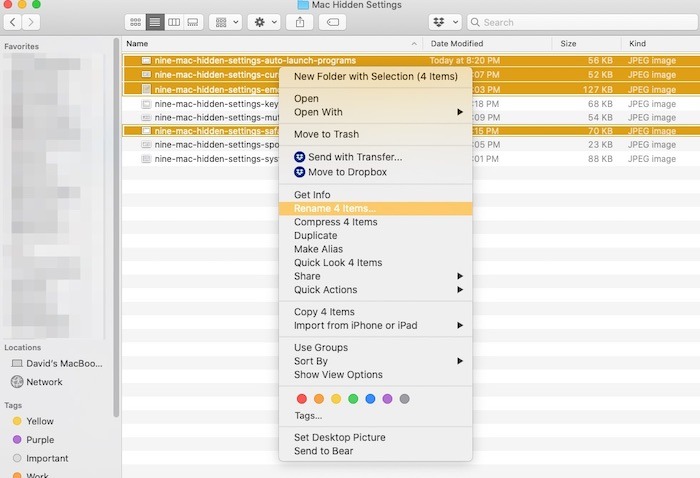The width and height of the screenshot is (700, 478).
Task: Go back with the left arrow button
Action: [12, 22]
